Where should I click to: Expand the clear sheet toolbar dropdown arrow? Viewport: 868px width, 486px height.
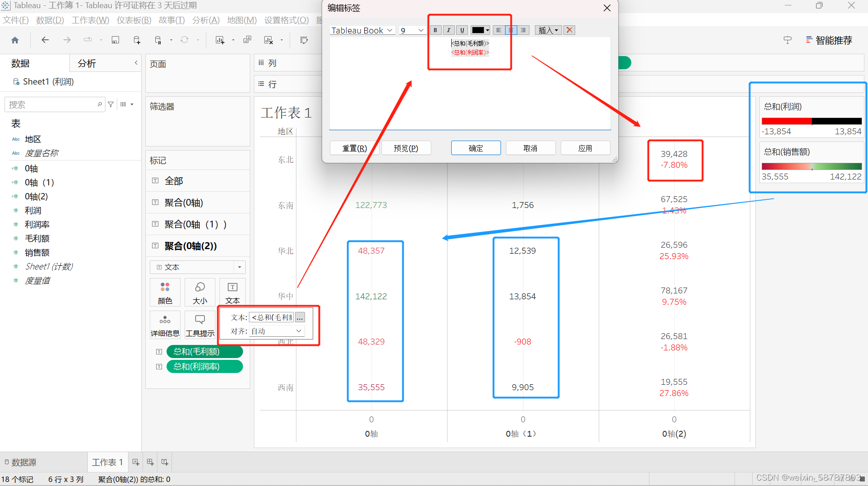281,40
